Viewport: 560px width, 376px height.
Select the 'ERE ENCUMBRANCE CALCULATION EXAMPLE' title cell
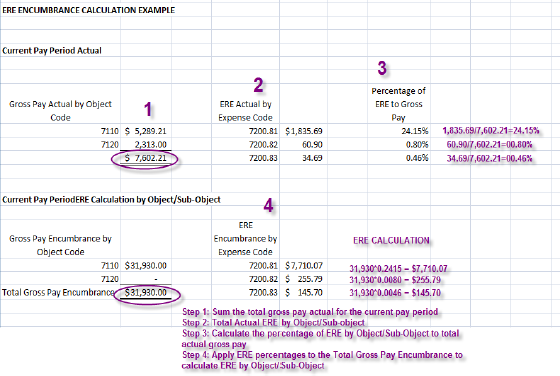[x=89, y=10]
